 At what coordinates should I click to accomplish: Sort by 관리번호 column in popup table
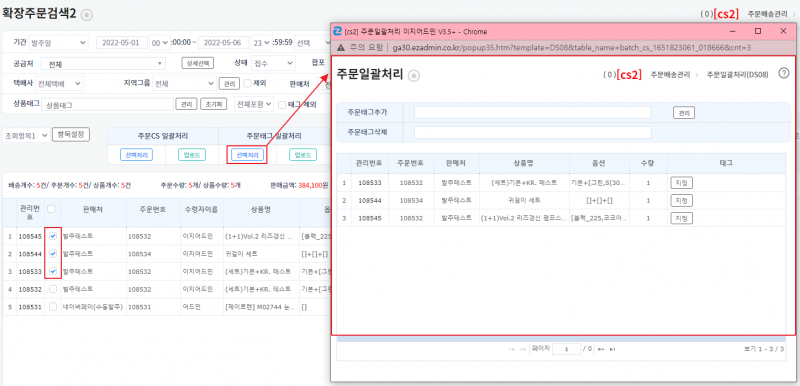coord(369,163)
